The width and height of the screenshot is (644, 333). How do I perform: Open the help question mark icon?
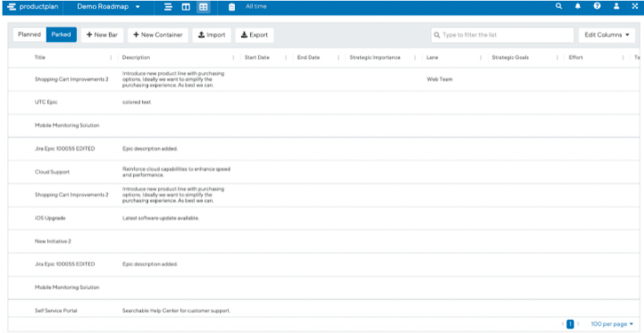tap(598, 6)
